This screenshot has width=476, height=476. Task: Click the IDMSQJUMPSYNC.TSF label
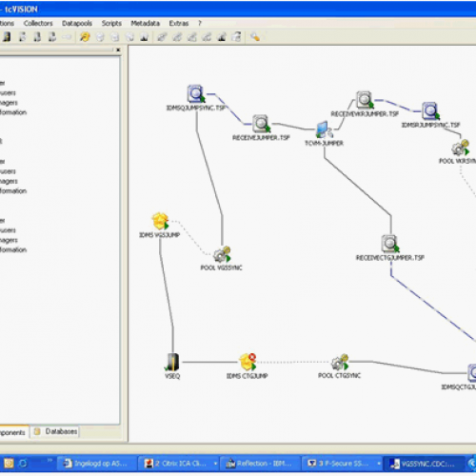[195, 109]
